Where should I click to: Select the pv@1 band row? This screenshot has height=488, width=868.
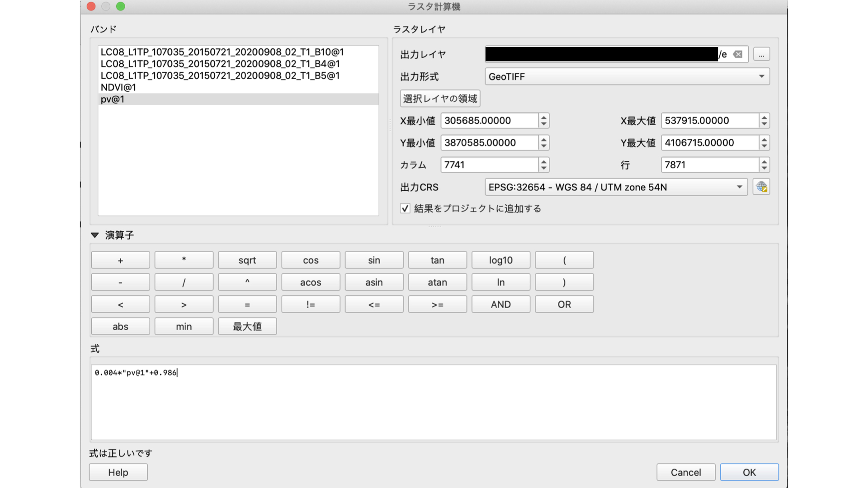pyautogui.click(x=238, y=99)
